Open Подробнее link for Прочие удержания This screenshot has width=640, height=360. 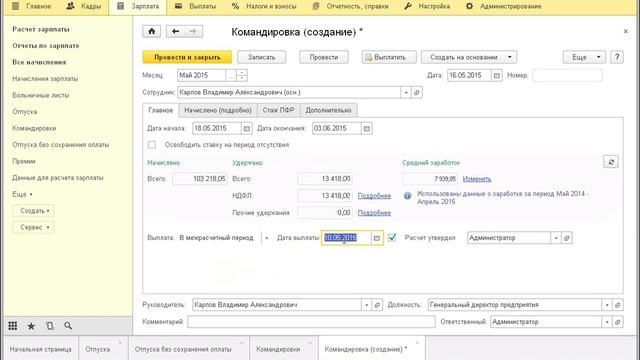tap(374, 213)
